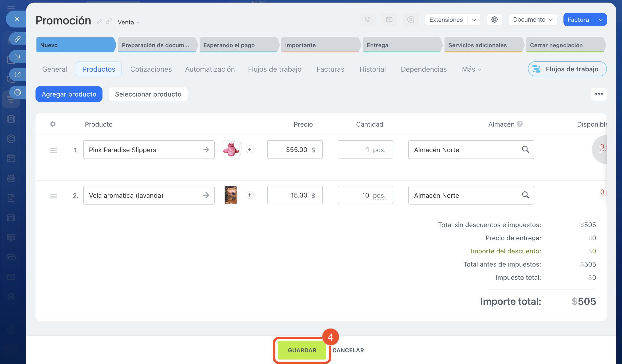This screenshot has width=622, height=364.
Task: Click plus icon next to Vela aromática image
Action: [250, 195]
